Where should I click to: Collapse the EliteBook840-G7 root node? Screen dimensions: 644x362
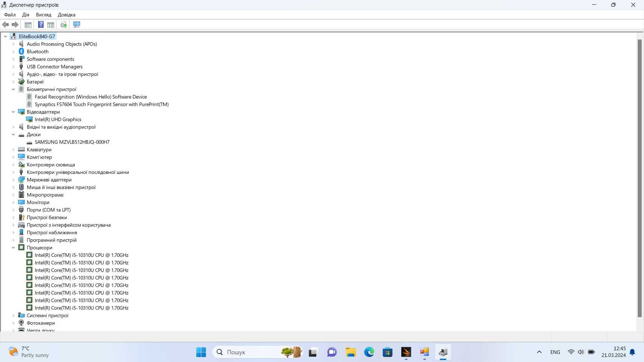pos(5,36)
